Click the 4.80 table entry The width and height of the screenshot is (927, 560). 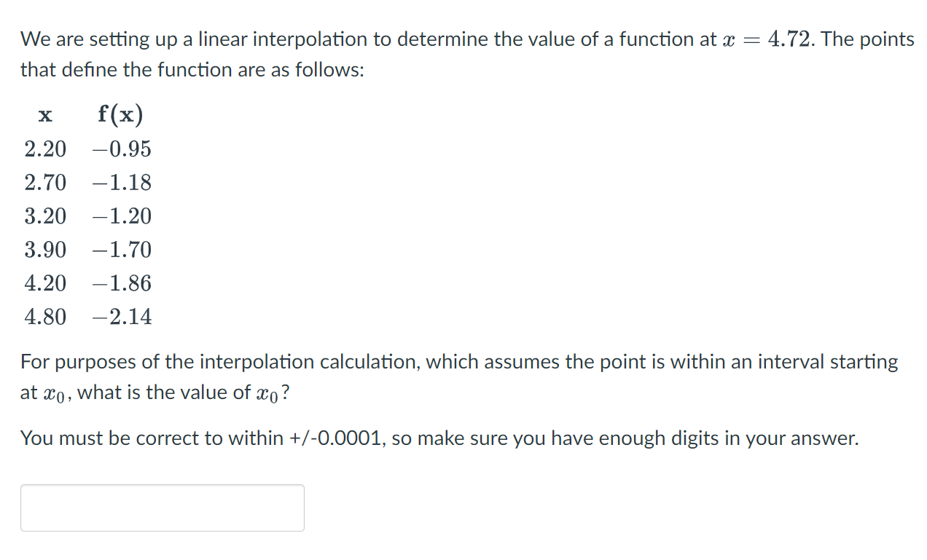coord(44,317)
